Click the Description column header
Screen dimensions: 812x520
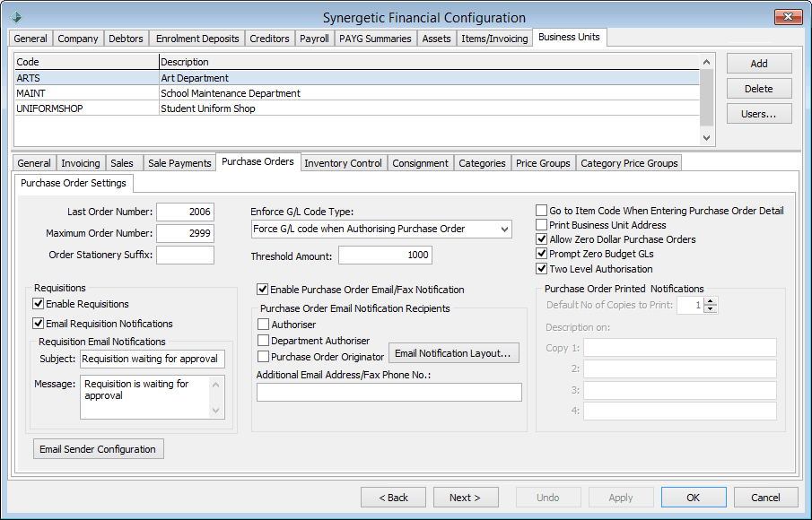429,62
